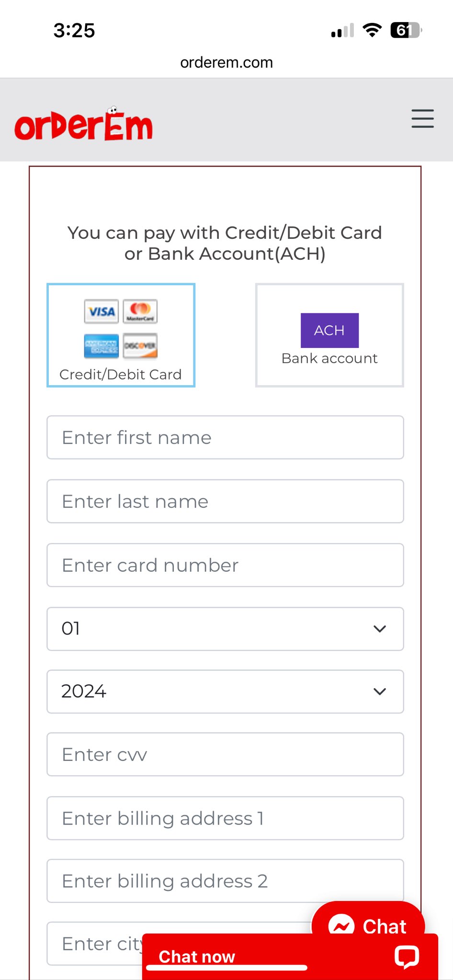Focus the Enter first name field
This screenshot has width=453, height=980.
pos(225,437)
